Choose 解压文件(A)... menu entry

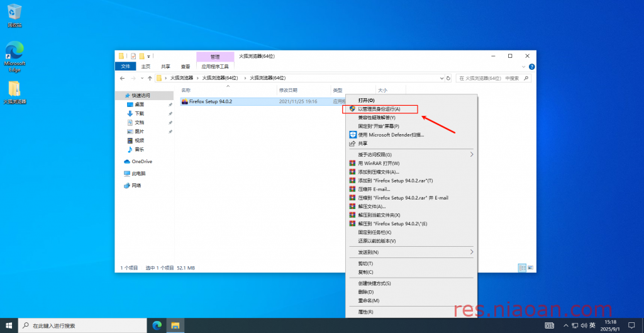(411, 206)
